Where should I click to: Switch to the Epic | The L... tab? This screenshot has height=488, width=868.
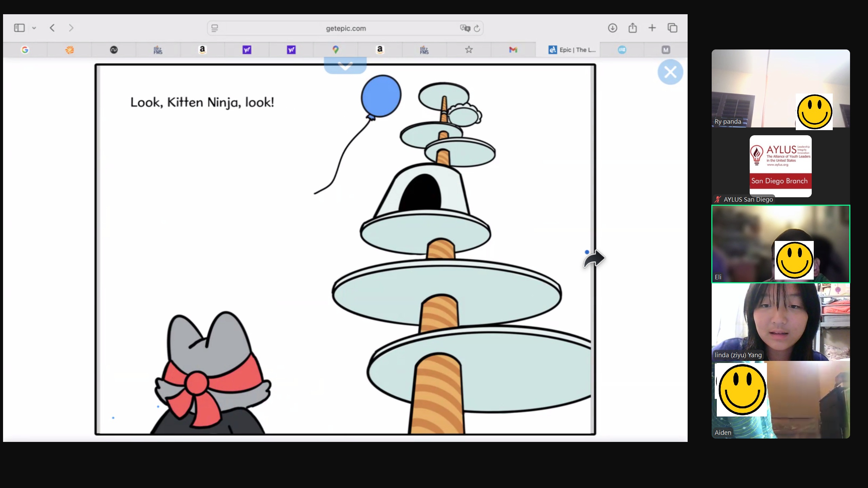click(572, 50)
